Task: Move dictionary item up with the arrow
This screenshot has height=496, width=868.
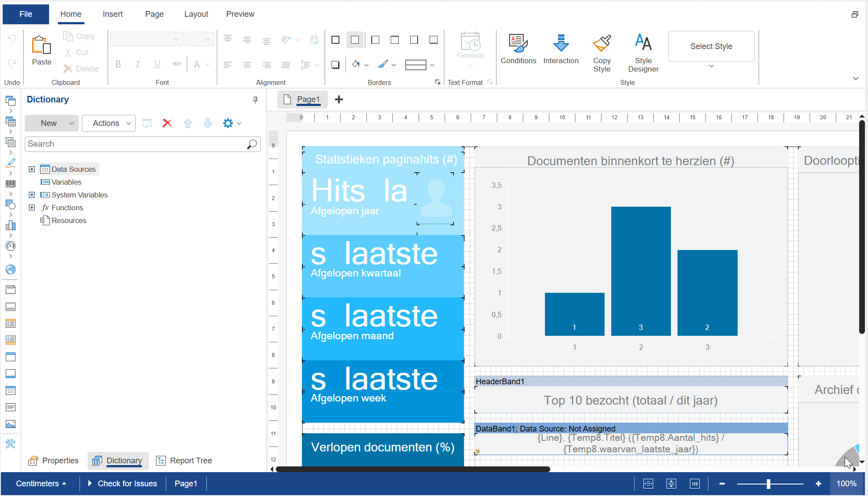Action: (188, 123)
